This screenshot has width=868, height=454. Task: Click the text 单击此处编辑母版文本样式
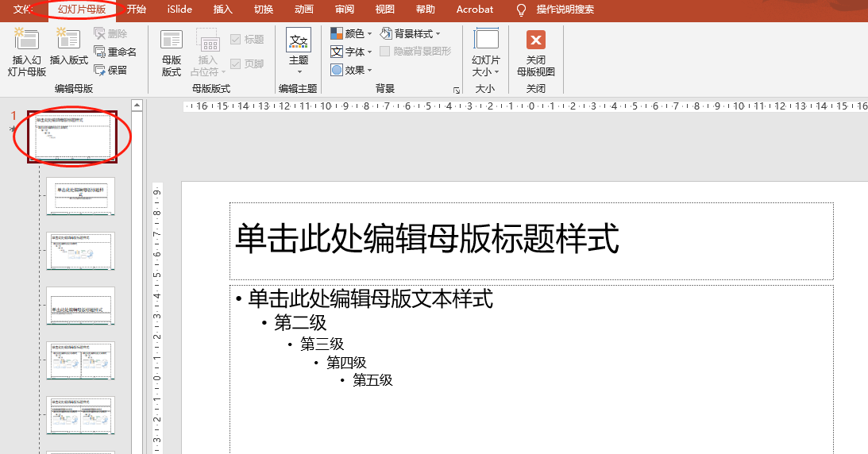click(x=370, y=298)
